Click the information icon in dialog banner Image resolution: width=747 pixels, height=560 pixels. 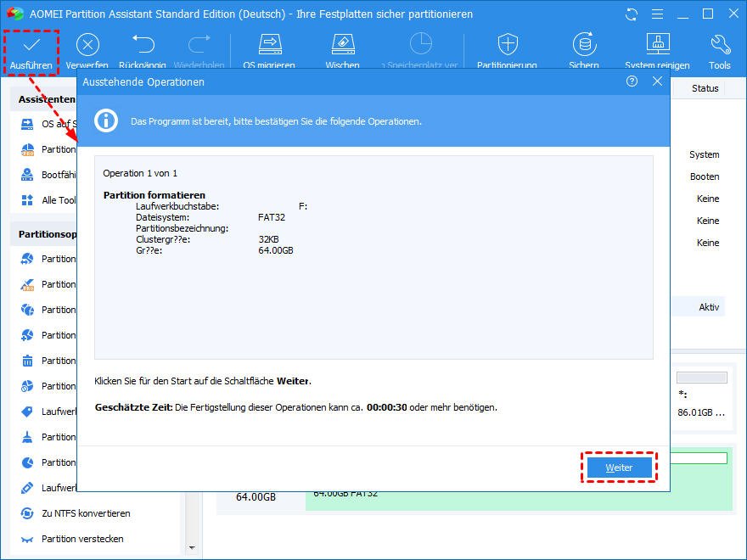106,120
